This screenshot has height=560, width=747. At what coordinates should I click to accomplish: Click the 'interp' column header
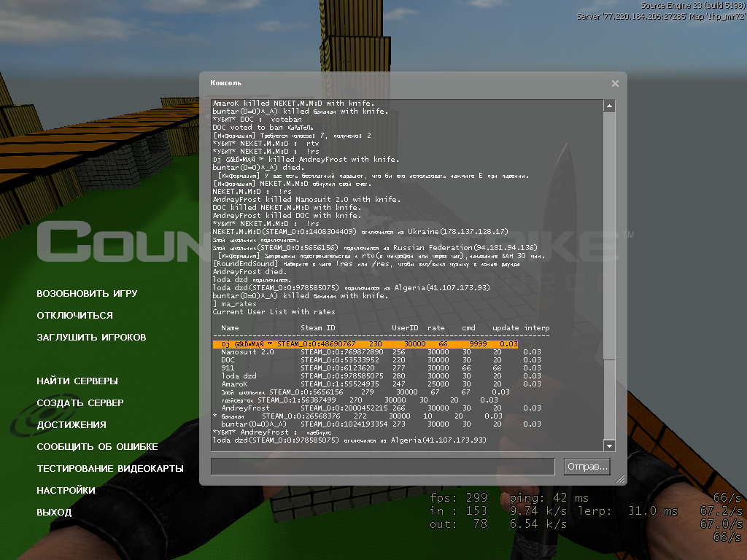click(x=537, y=328)
